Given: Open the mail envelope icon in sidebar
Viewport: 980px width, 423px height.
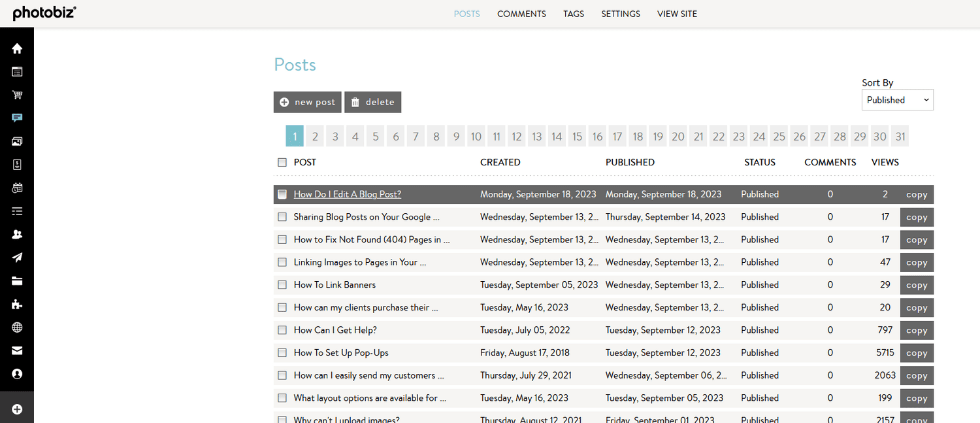Looking at the screenshot, I should [16, 350].
